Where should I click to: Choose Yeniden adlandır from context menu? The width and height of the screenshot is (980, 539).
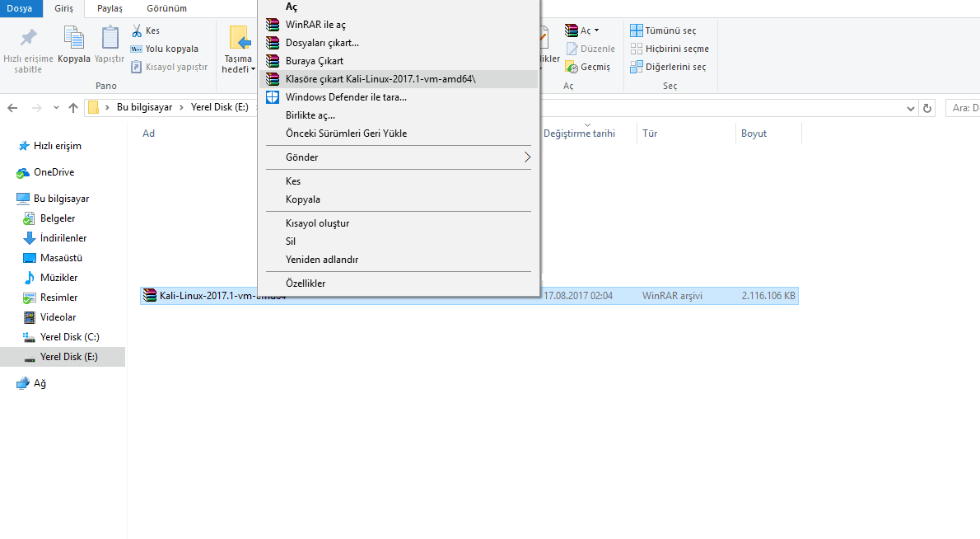coord(398,260)
